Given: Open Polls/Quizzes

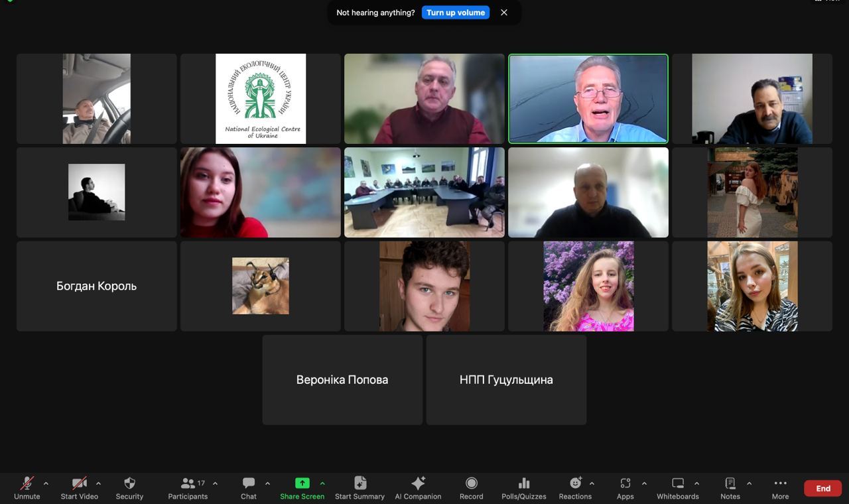Looking at the screenshot, I should 523,484.
